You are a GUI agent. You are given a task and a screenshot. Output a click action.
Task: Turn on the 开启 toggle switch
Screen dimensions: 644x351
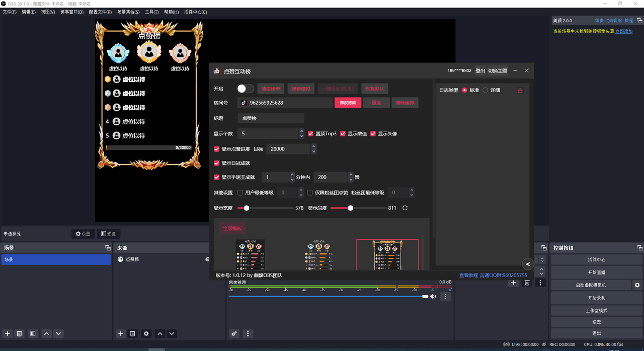click(246, 89)
